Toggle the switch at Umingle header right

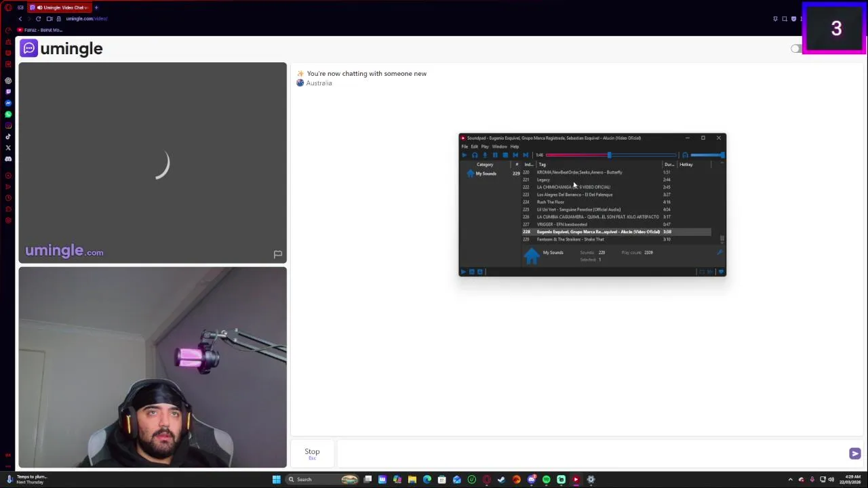pyautogui.click(x=796, y=49)
